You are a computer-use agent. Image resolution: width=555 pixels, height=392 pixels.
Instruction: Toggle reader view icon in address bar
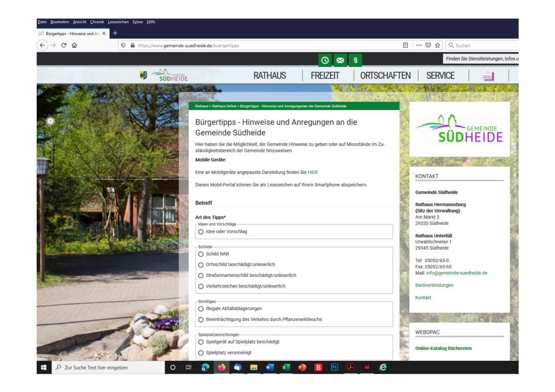(x=406, y=45)
